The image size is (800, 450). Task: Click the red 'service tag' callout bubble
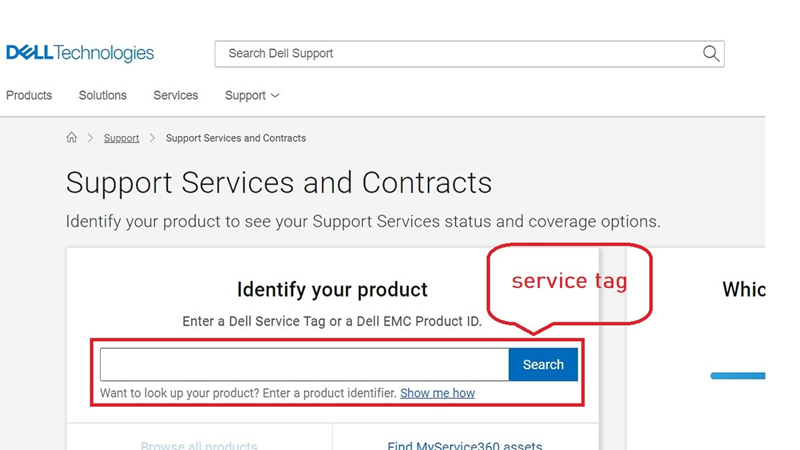pos(569,282)
